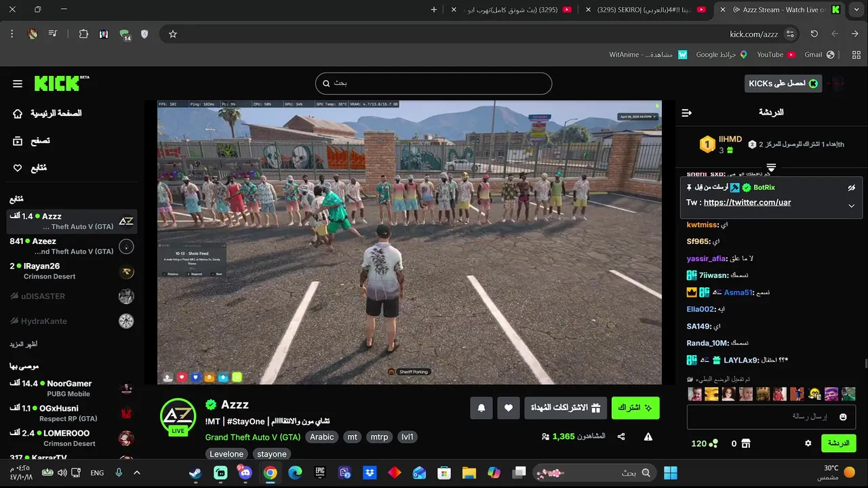This screenshot has width=868, height=488.
Task: Open OGxHusni recommended channel
Action: coord(71,413)
